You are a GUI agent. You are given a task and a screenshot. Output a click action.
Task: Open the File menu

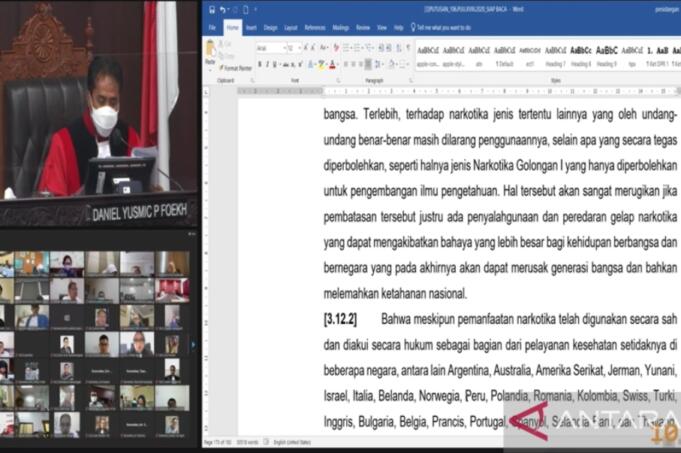[212, 28]
